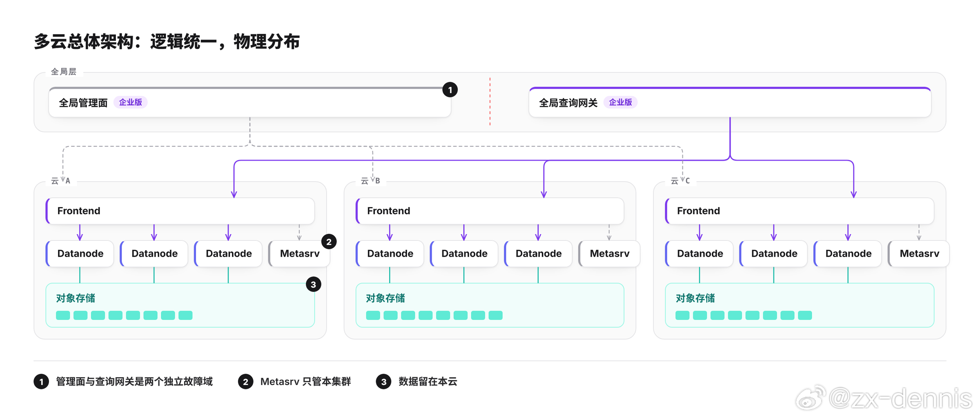Viewport: 980px width, 420px height.
Task: Select the Datanode adjacent to Metasrv in 云 C
Action: click(848, 253)
